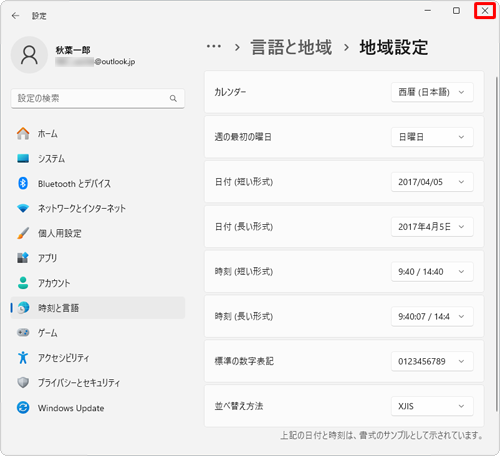
Task: Open the カレンダー dropdown 西暦 (日本語)
Action: (432, 92)
